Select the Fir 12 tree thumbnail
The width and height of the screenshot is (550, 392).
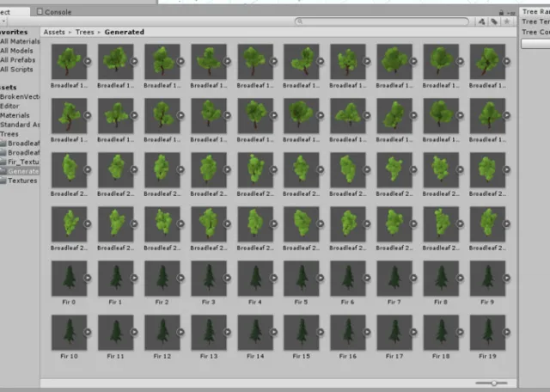click(162, 333)
